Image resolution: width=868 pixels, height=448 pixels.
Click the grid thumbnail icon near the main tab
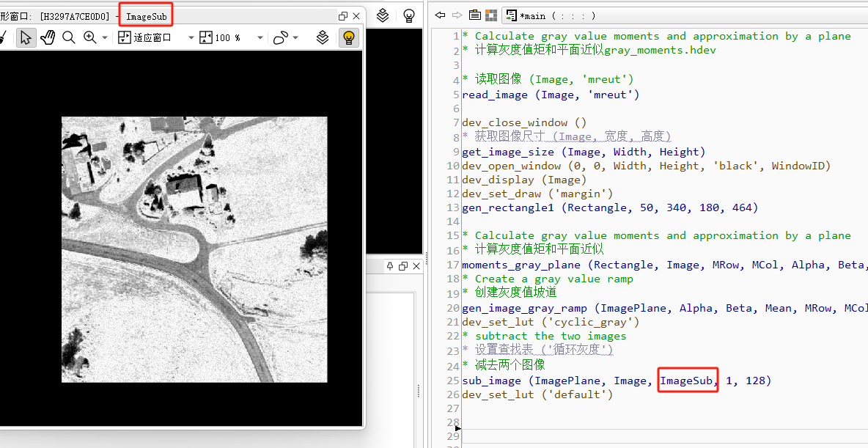click(x=491, y=15)
